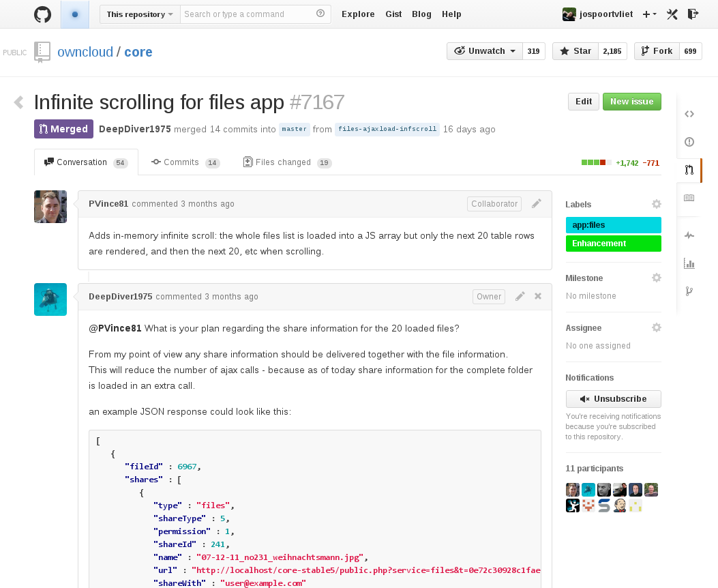
Task: Open the core repository link
Action: click(x=138, y=52)
